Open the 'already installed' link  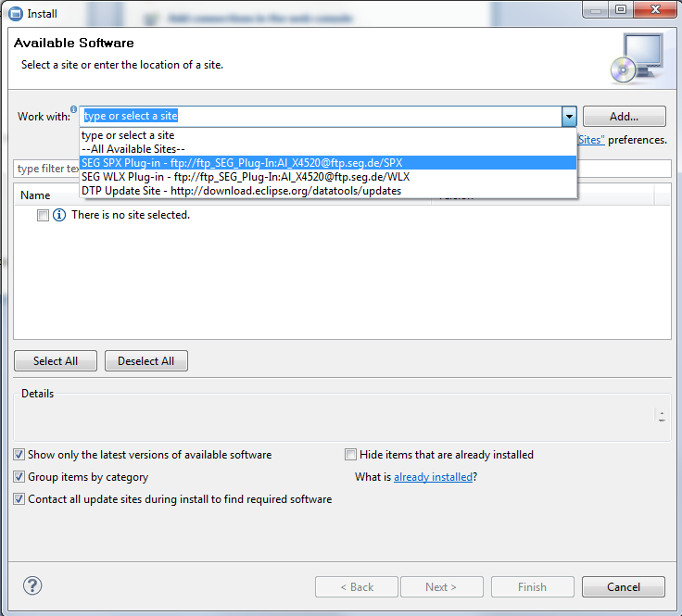point(433,477)
